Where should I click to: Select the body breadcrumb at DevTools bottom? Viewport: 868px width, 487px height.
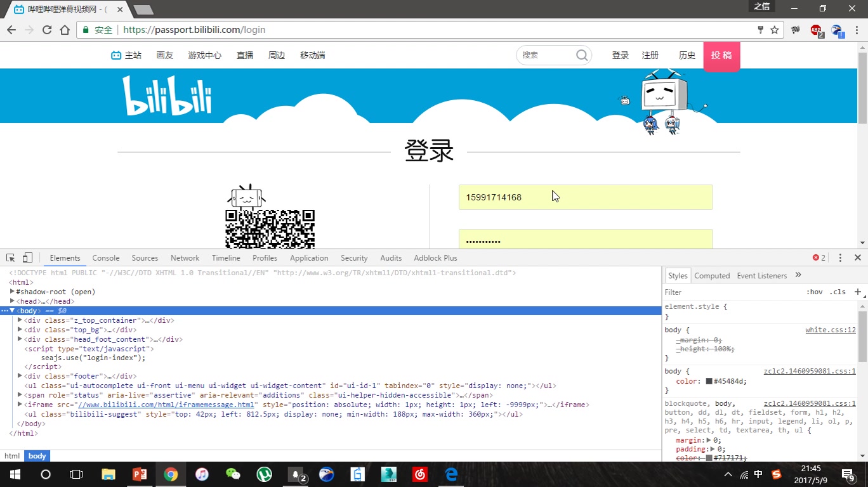pyautogui.click(x=37, y=456)
